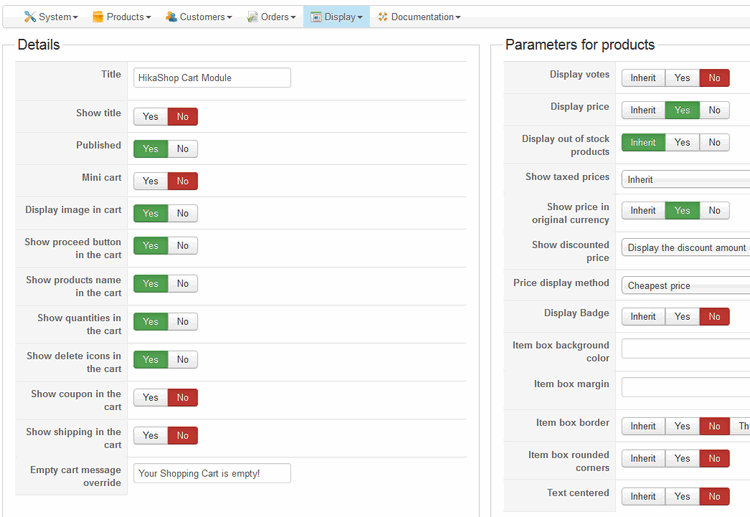
Task: Turn off Published with No
Action: [182, 149]
